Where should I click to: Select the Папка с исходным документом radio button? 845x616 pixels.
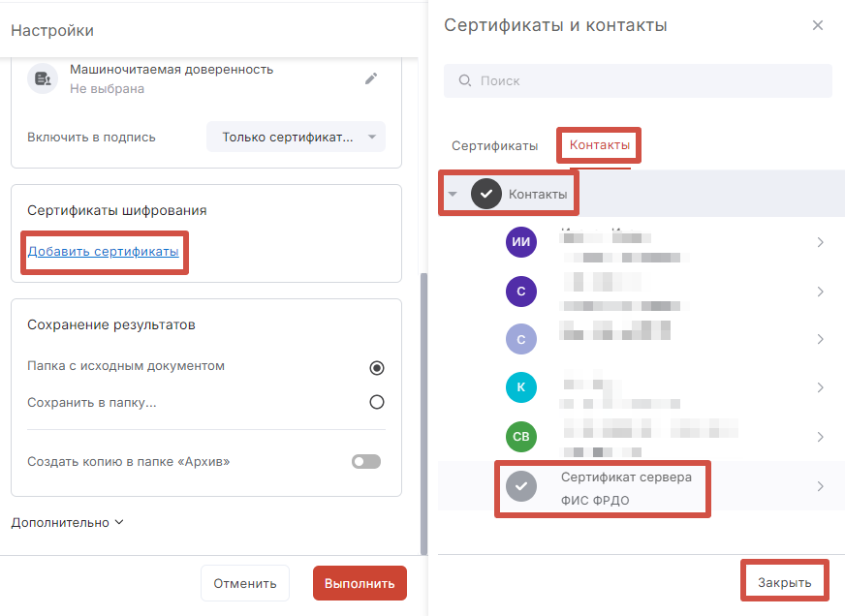click(x=377, y=368)
